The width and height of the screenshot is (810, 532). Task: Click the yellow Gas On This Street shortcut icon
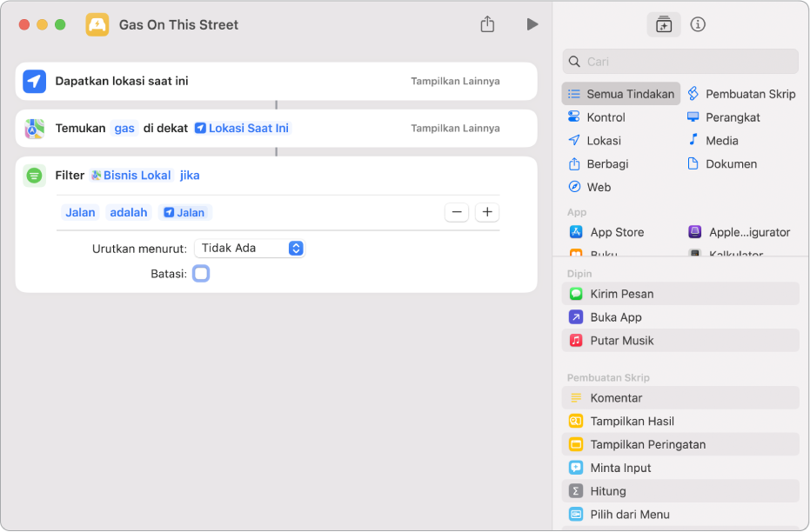click(x=97, y=24)
